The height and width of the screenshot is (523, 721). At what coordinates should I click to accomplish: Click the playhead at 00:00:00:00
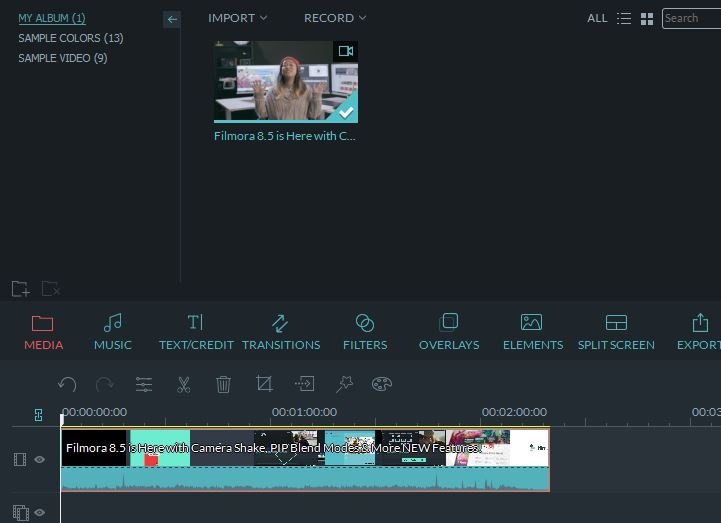tap(62, 419)
